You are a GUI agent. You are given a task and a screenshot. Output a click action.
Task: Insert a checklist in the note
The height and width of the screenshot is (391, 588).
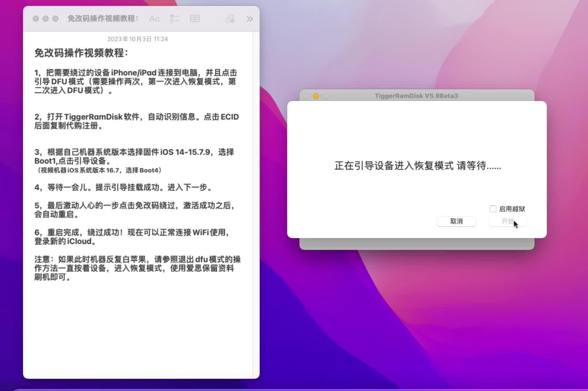tap(175, 18)
